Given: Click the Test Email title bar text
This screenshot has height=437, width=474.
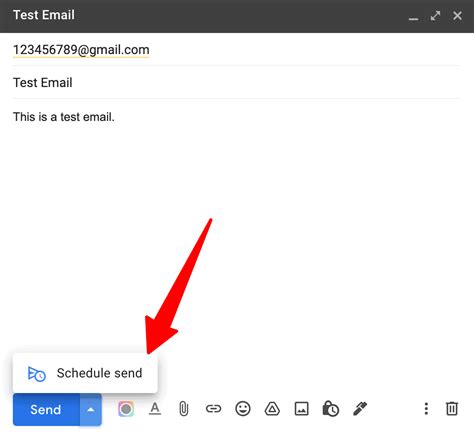Looking at the screenshot, I should click(x=44, y=15).
